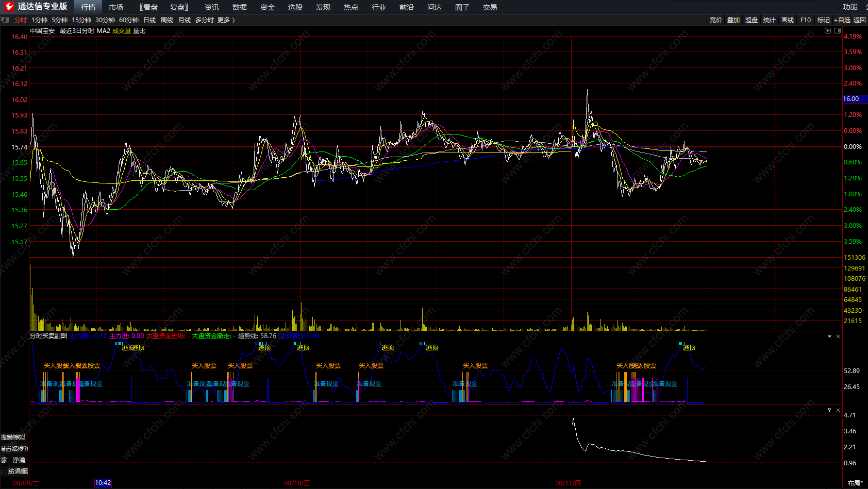868x489 pixels.
Task: Open the 布局 layout menu
Action: click(x=856, y=483)
